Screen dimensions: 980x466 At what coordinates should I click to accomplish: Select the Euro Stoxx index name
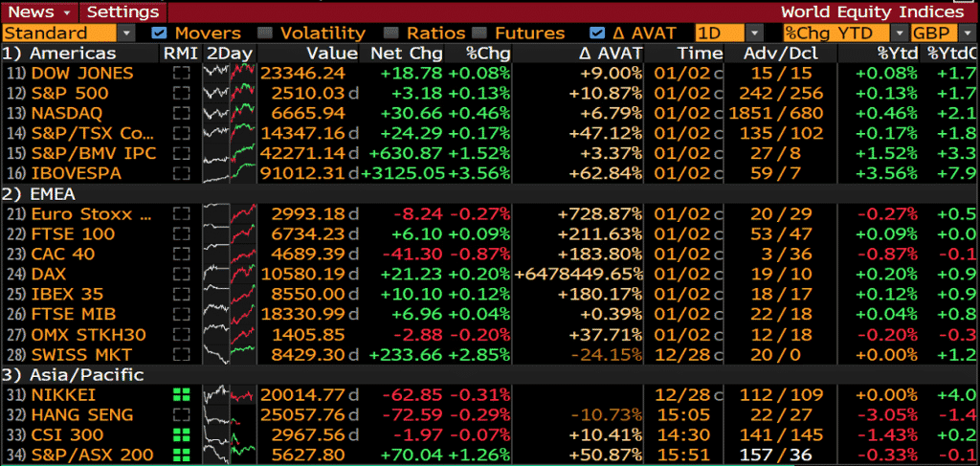coord(92,215)
